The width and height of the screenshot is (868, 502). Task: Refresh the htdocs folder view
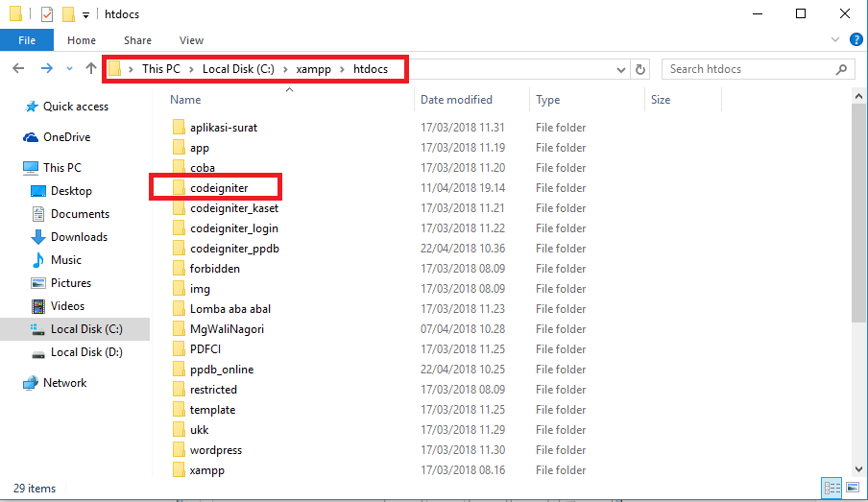[x=639, y=69]
